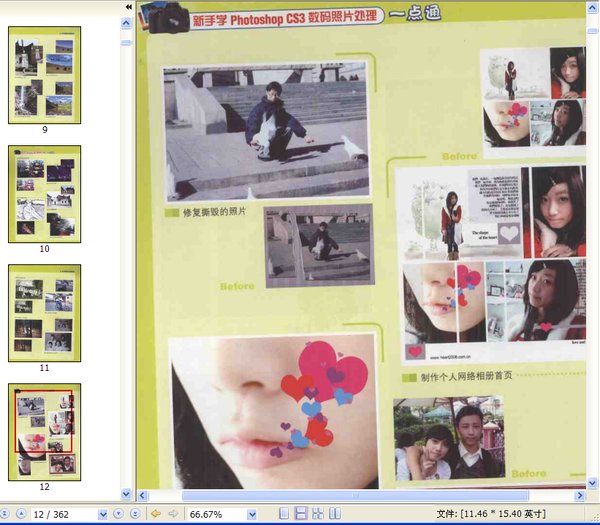Click the next page button
This screenshot has width=600, height=525.
pos(119,514)
